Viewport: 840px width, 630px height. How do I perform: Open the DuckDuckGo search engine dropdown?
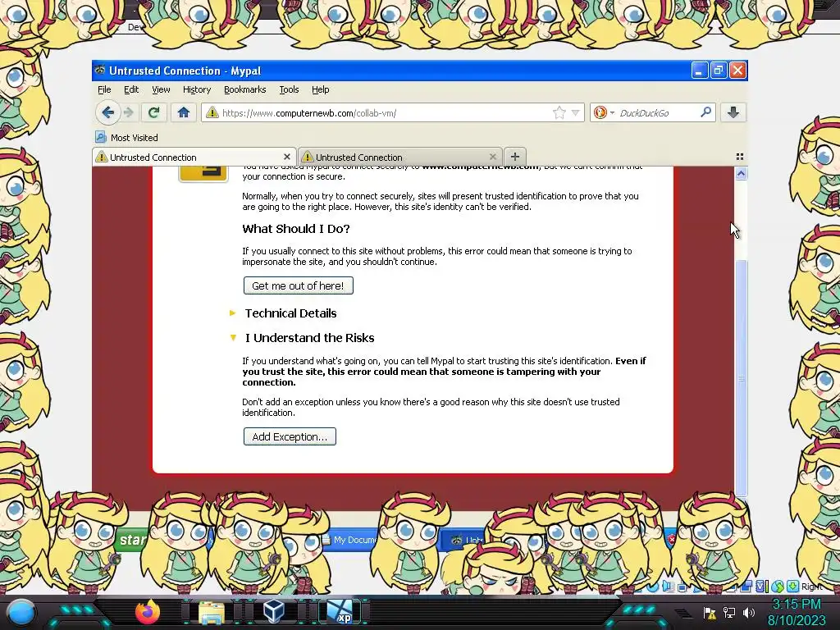click(x=604, y=112)
